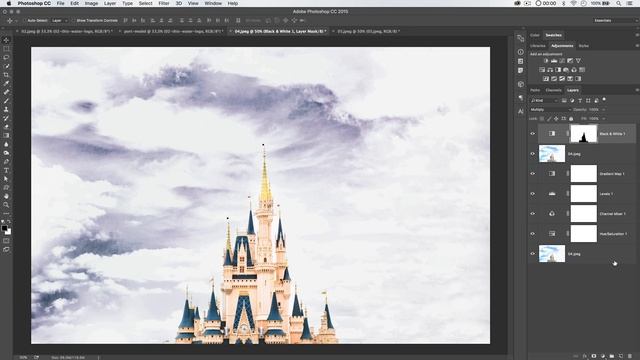640x360 pixels.
Task: Filter layers for type layers
Action: (x=580, y=100)
